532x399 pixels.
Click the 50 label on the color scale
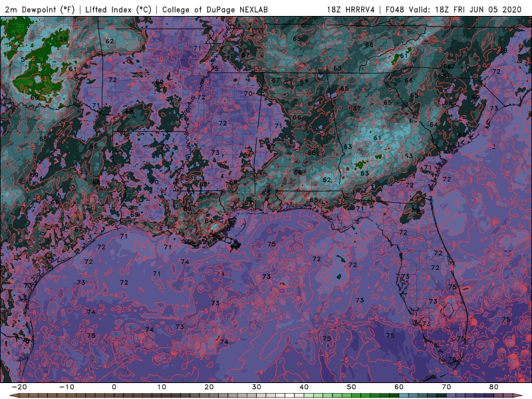pos(352,387)
